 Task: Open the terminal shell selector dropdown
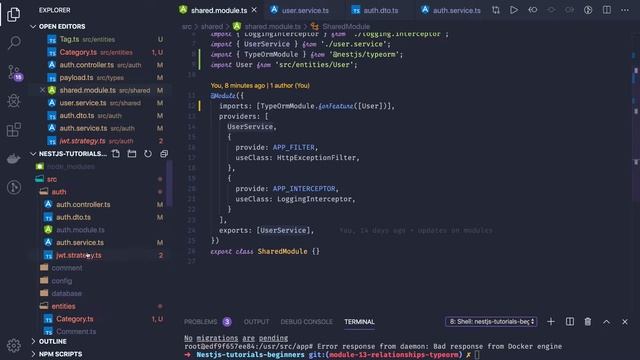coord(491,322)
